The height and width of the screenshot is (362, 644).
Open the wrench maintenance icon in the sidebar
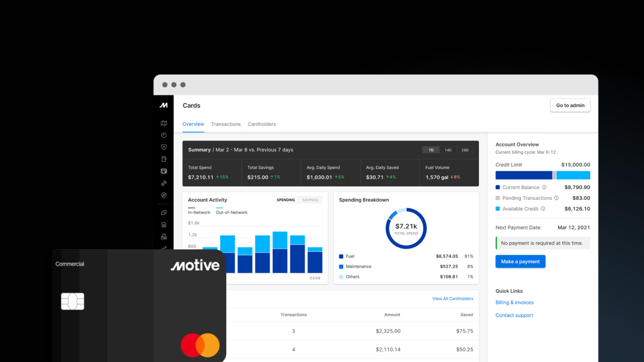tap(164, 183)
